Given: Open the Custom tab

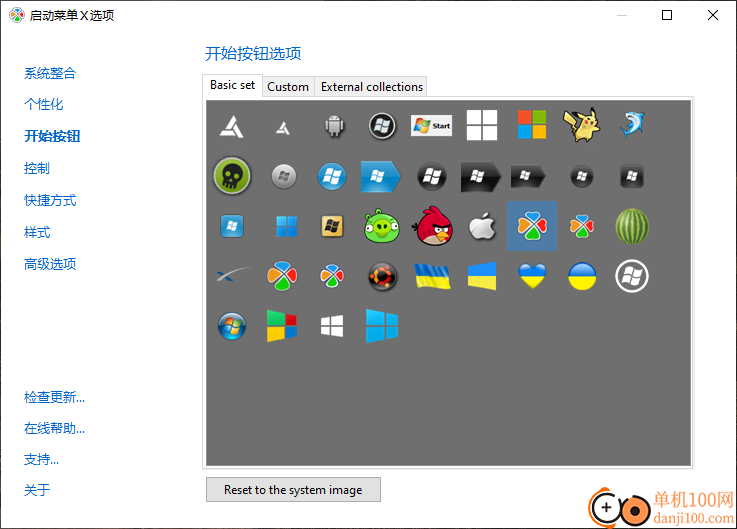Looking at the screenshot, I should click(288, 87).
